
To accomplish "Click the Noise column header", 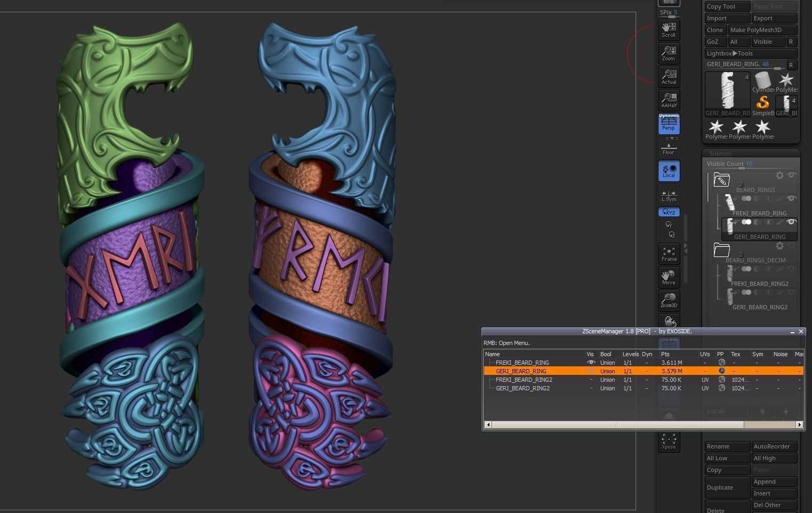I will [x=781, y=354].
